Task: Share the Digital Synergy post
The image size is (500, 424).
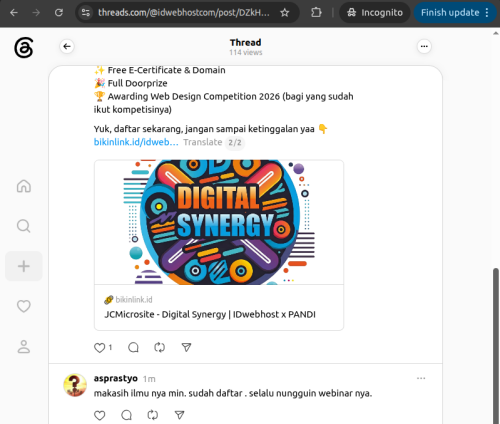Action: coord(186,348)
